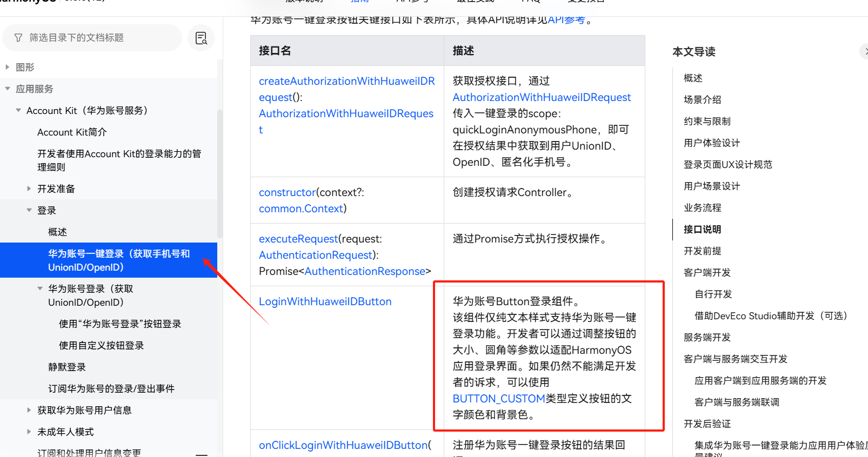
Task: Open the LoginWithHuaweiIDButton link
Action: tap(325, 301)
